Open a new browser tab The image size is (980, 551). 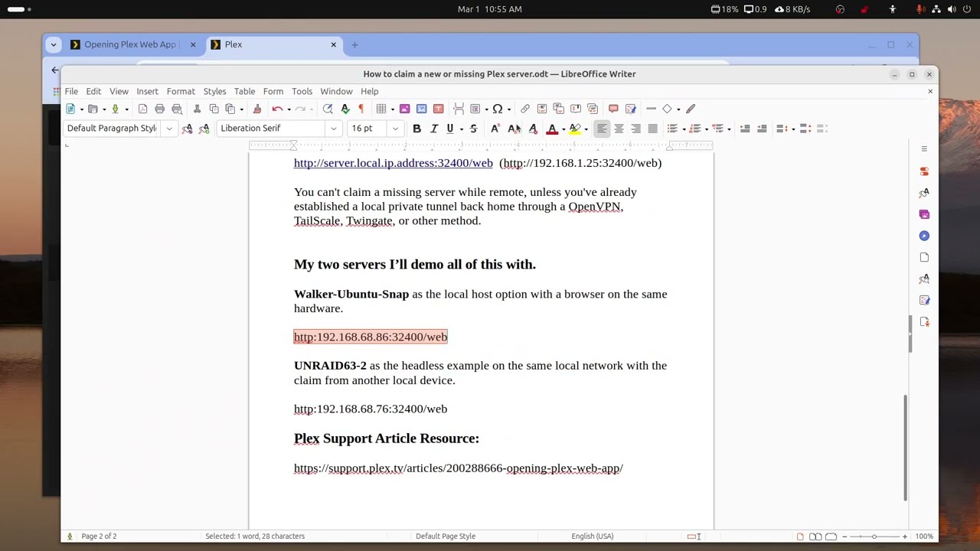click(x=354, y=44)
